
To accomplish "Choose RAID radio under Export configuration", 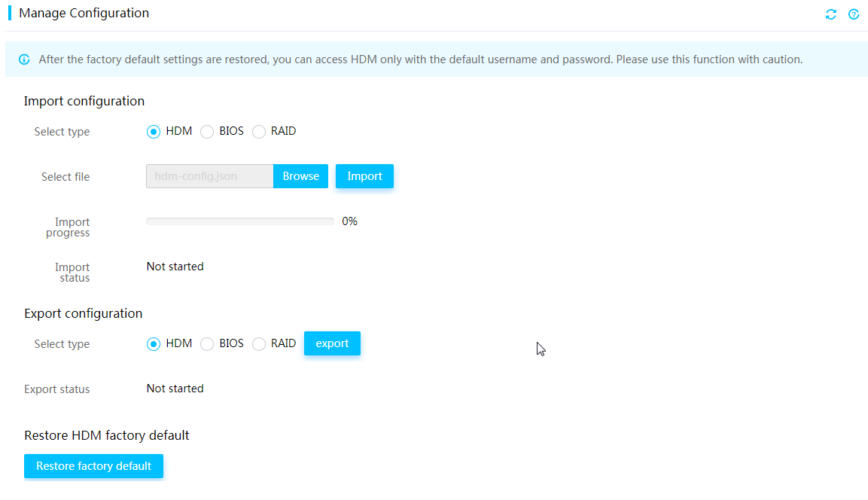I will click(x=258, y=344).
